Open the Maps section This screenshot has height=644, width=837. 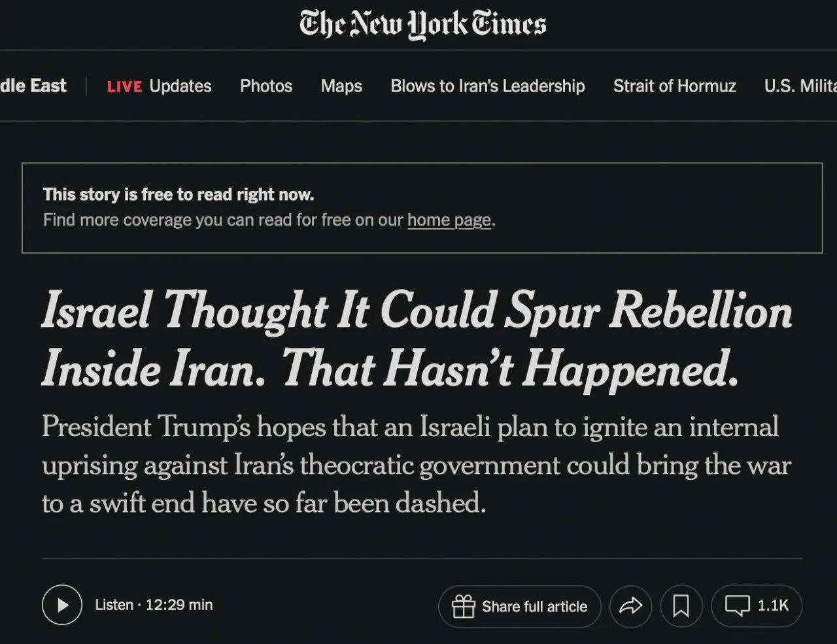pyautogui.click(x=341, y=86)
